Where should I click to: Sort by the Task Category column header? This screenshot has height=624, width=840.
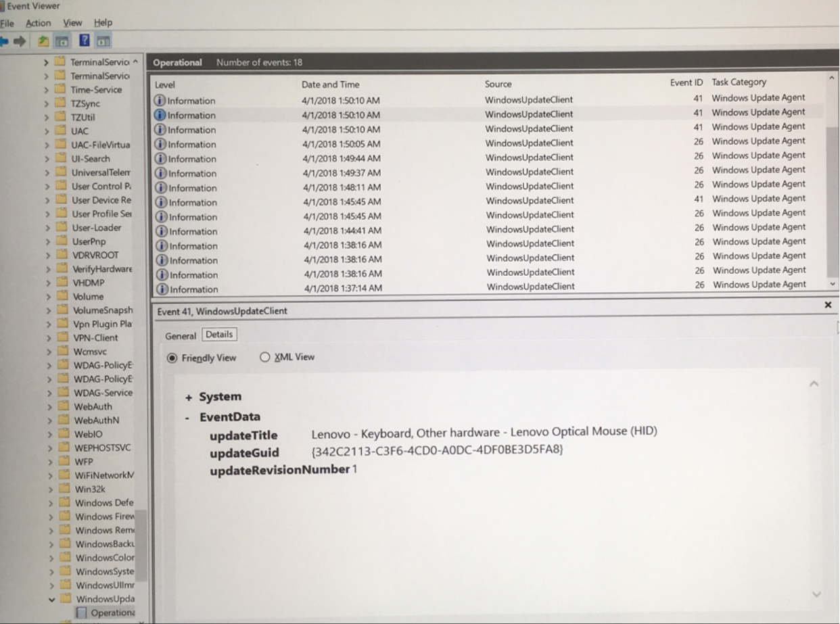point(739,82)
